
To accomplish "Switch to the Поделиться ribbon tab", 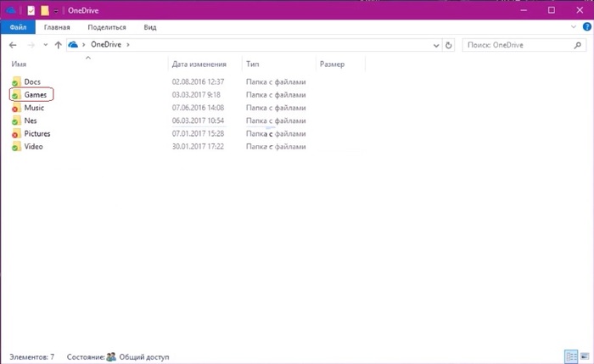I will [x=107, y=27].
